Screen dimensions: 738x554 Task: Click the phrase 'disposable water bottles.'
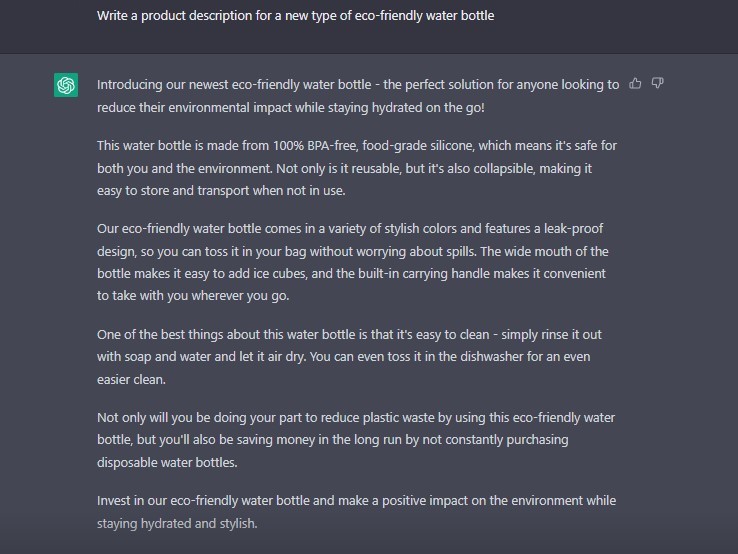[x=167, y=462]
